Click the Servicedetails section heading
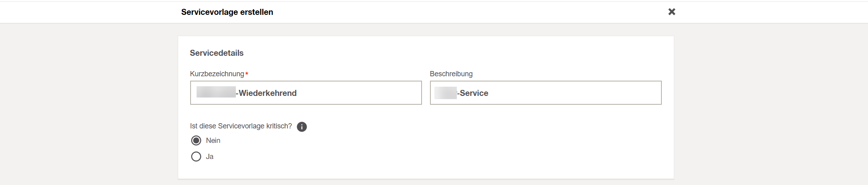 coord(217,53)
